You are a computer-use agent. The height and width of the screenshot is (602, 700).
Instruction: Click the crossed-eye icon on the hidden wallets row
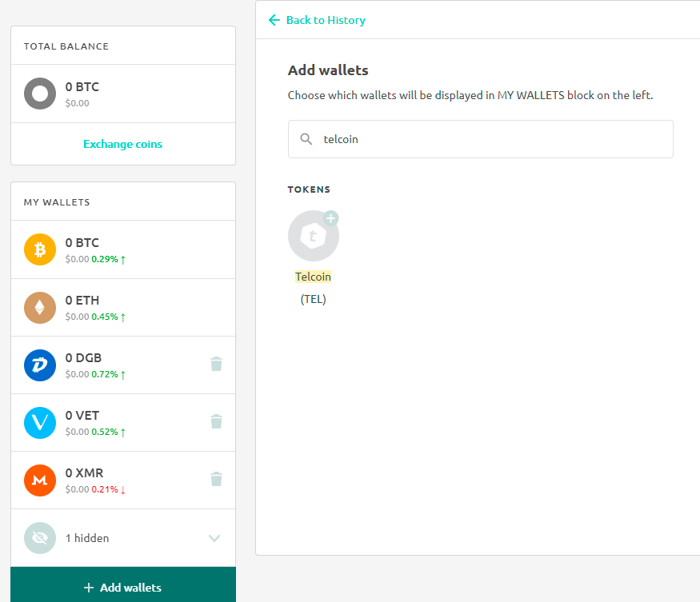tap(40, 538)
